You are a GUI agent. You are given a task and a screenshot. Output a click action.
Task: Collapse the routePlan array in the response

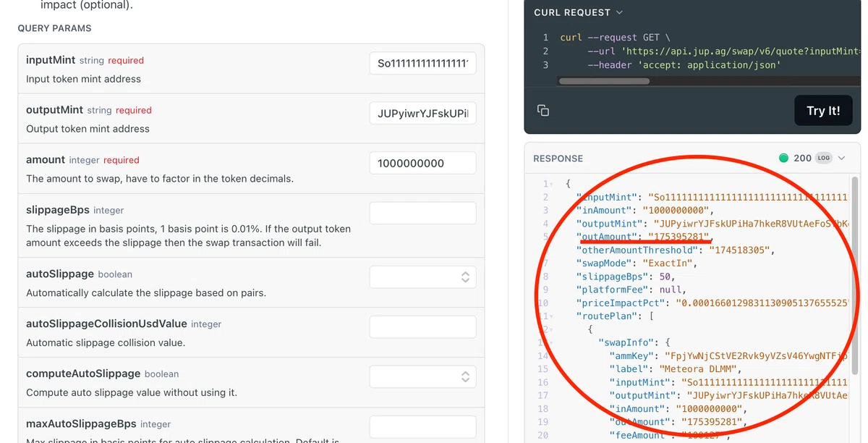(553, 316)
